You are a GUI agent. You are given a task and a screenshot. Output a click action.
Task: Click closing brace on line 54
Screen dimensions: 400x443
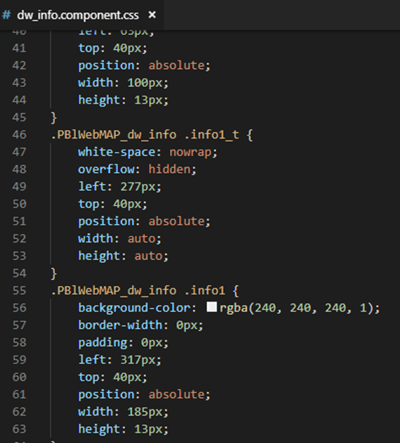point(54,273)
